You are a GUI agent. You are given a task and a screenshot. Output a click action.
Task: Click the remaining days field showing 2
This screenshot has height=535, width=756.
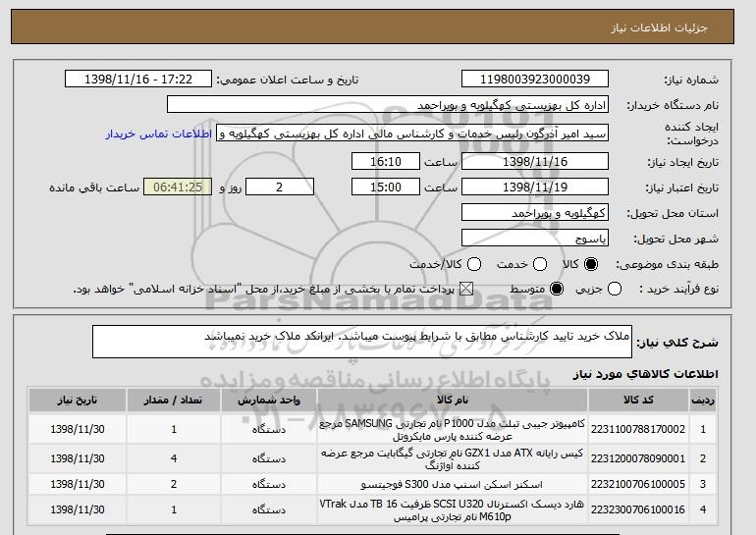point(280,187)
